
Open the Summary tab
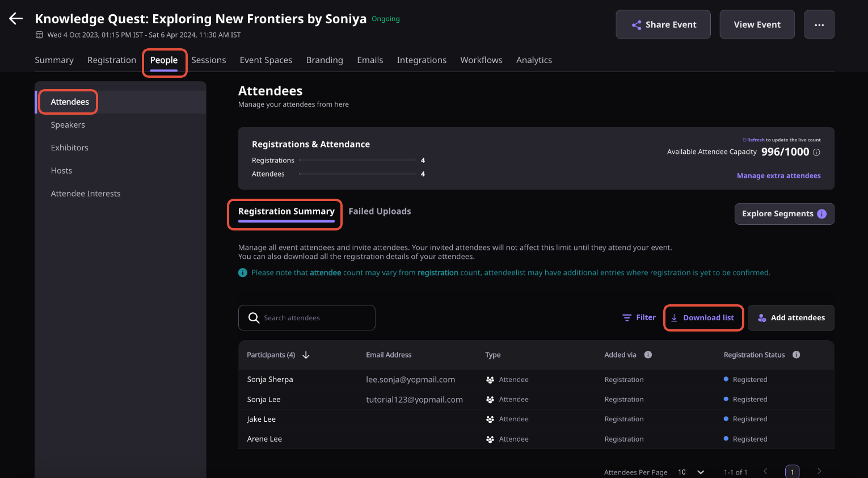[54, 60]
